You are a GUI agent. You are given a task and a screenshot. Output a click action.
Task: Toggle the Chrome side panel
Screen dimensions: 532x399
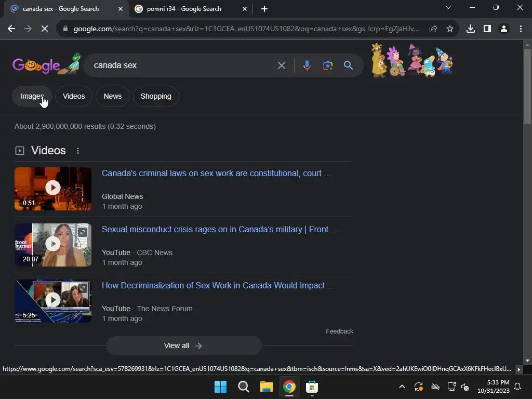coord(487,29)
